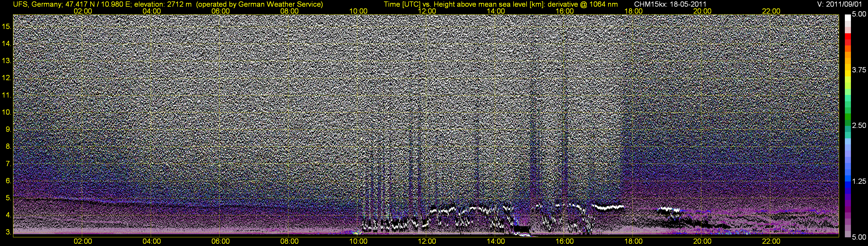Click the 22:00 label on the top time axis

[771, 11]
